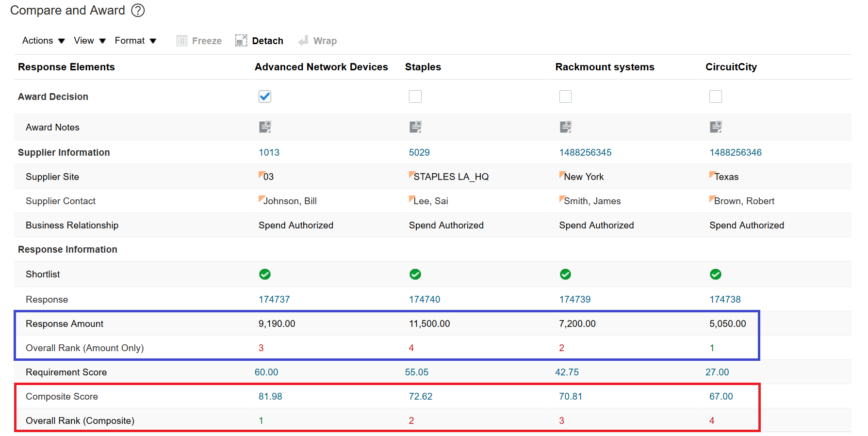Viewport: 868px width, 436px height.
Task: Click shortlist checkmark for Rackmount systems
Action: 566,275
